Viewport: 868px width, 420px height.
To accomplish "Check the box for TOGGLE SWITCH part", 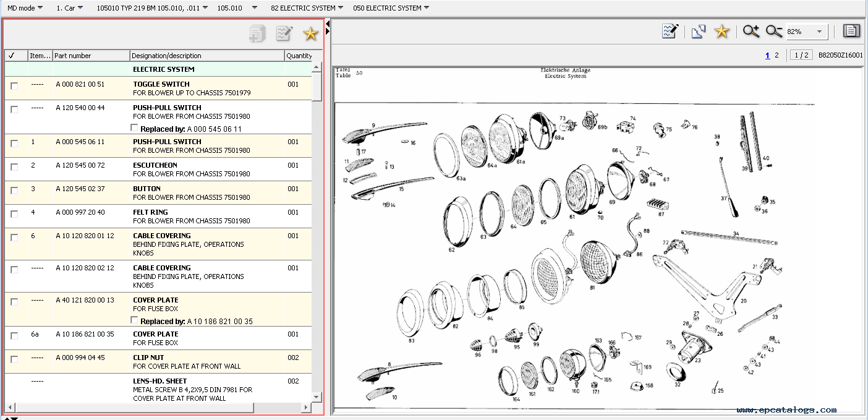I will pos(14,86).
